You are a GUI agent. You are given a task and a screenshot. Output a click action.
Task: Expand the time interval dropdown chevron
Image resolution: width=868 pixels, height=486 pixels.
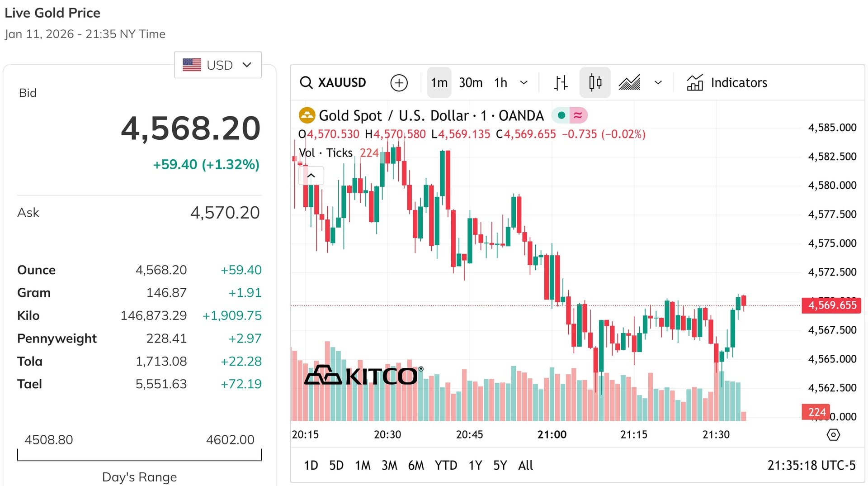point(524,83)
